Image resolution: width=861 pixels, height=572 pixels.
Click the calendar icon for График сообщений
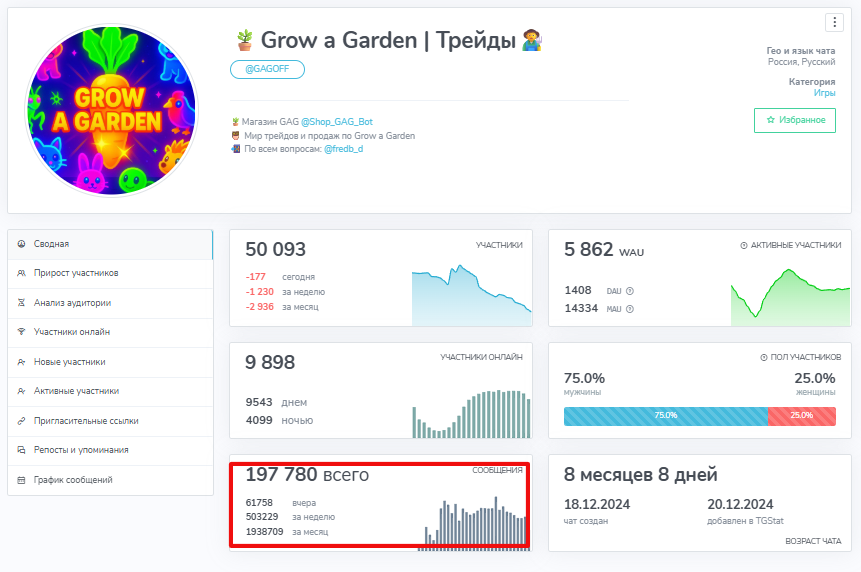pyautogui.click(x=22, y=480)
